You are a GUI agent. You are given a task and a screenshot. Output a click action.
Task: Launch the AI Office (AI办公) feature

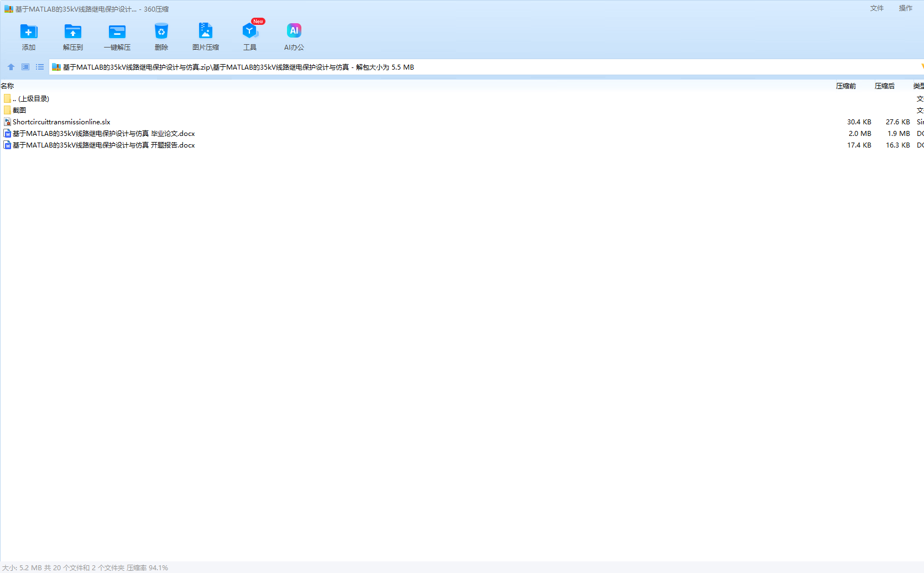294,31
